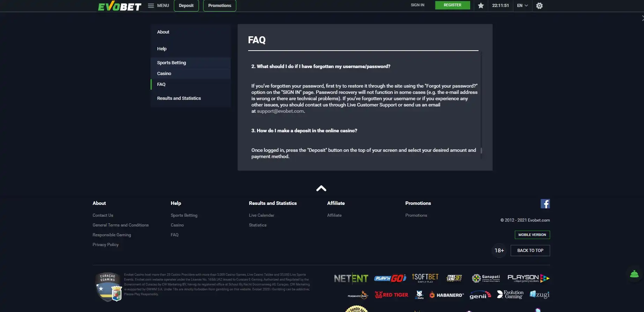The image size is (644, 312).
Task: Click the NetEnt provider logo
Action: [x=351, y=278]
